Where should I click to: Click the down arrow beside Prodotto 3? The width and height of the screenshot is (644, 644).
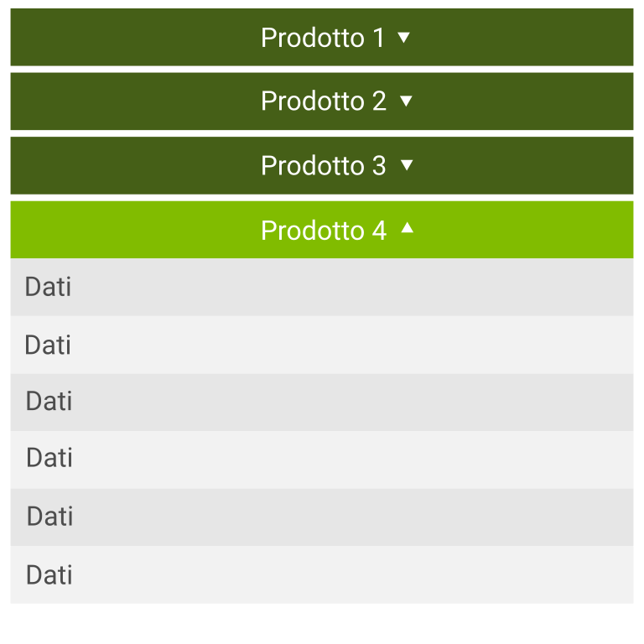point(407,165)
